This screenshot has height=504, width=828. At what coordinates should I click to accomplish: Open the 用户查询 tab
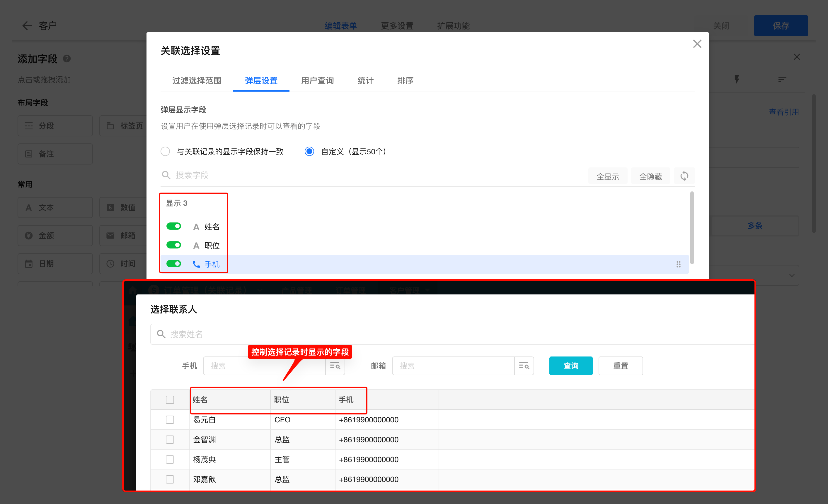point(317,80)
